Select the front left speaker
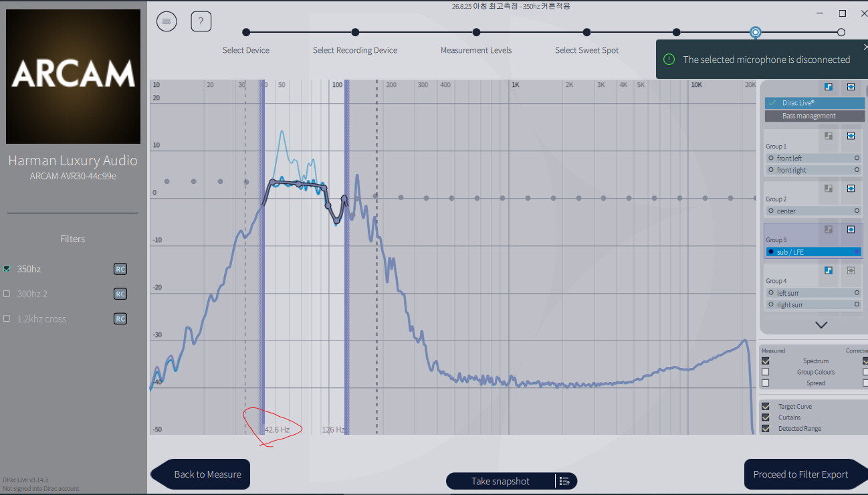868x495 pixels. 814,159
